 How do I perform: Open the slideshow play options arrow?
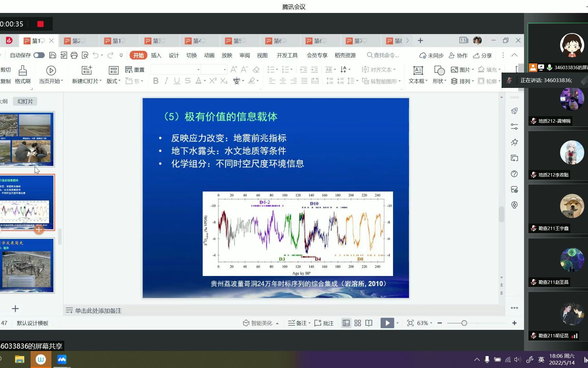[x=397, y=323]
